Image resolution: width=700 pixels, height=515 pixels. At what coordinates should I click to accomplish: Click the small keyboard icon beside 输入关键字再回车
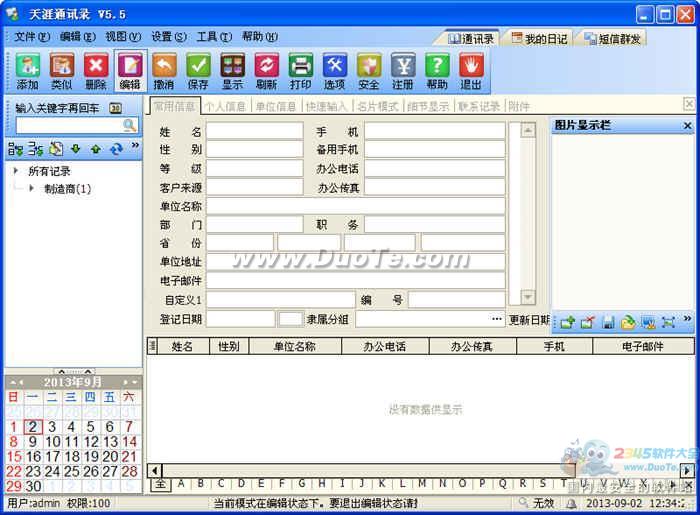[x=116, y=108]
